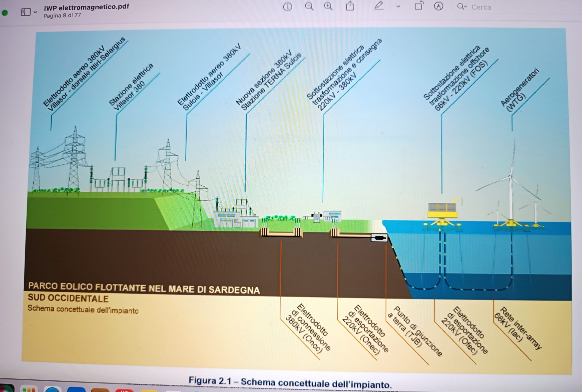Open search options from the magnifier dropdown
The image size is (582, 392).
(x=462, y=7)
